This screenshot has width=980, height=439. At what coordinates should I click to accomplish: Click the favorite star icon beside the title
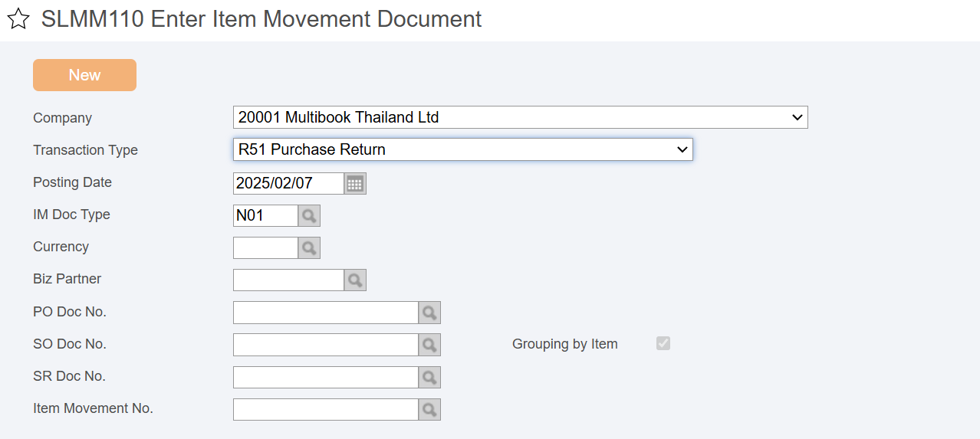(18, 20)
